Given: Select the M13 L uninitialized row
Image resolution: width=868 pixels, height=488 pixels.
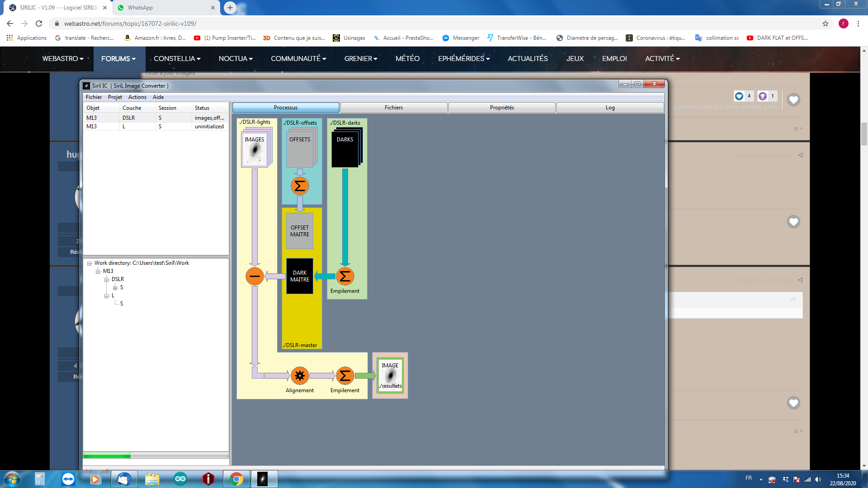Looking at the screenshot, I should coord(155,127).
